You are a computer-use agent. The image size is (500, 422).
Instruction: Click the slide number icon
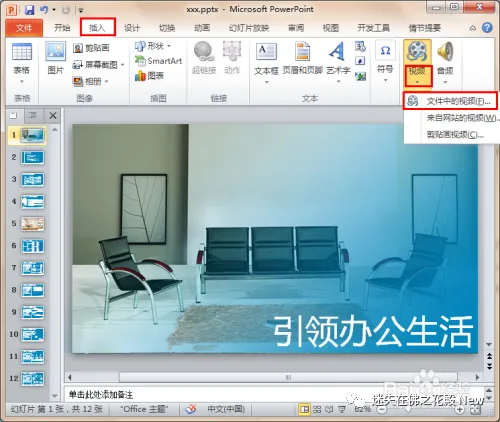click(360, 61)
